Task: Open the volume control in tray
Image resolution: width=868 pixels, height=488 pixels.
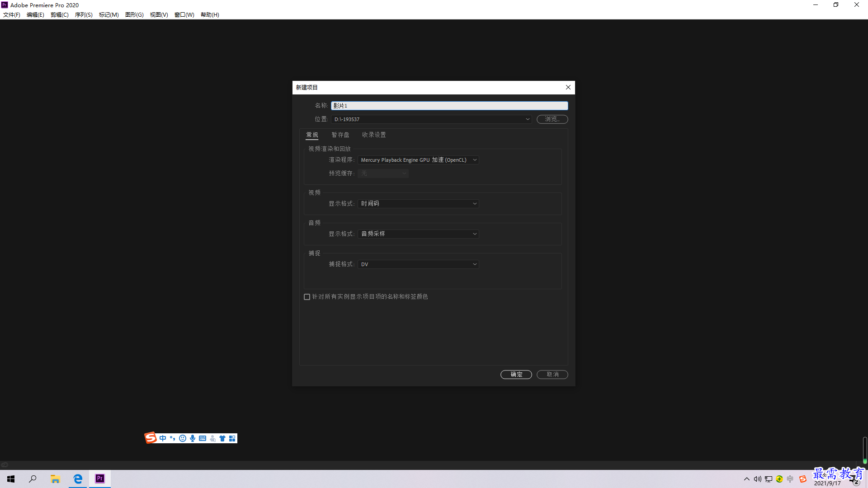Action: click(758, 479)
